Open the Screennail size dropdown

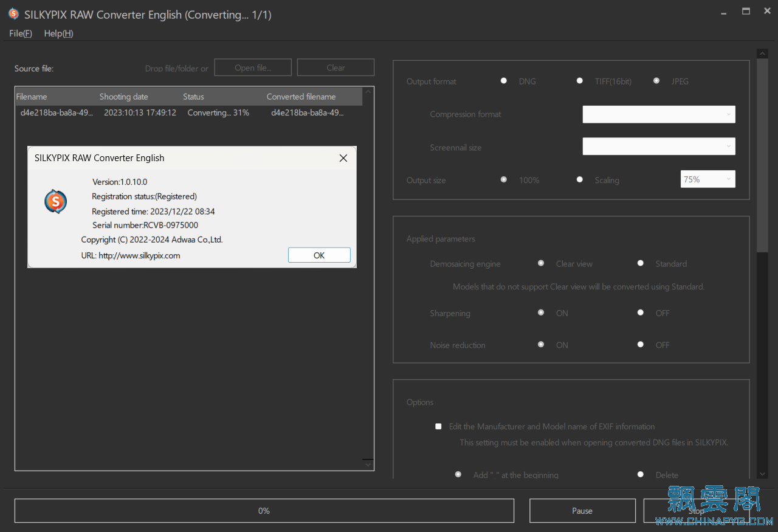[659, 147]
